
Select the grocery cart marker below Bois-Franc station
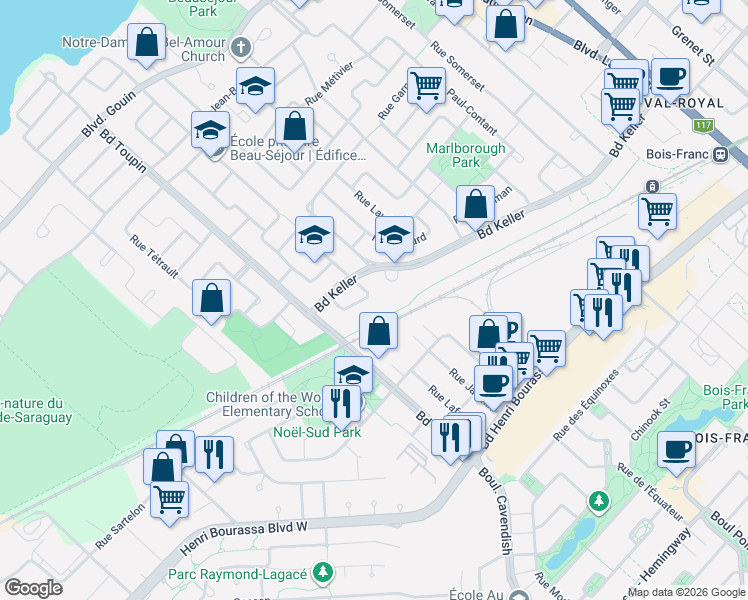tap(657, 213)
